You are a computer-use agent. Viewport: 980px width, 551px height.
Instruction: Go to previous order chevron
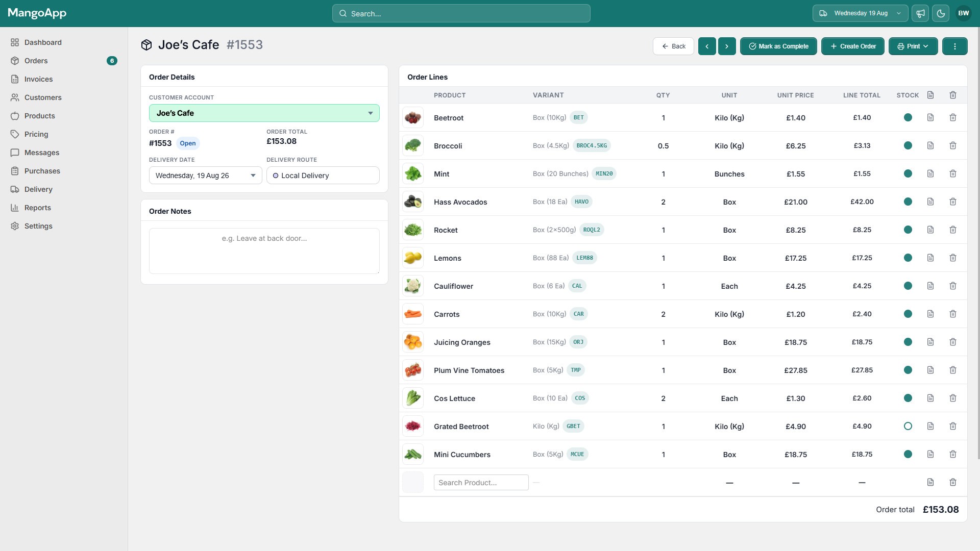pyautogui.click(x=706, y=46)
